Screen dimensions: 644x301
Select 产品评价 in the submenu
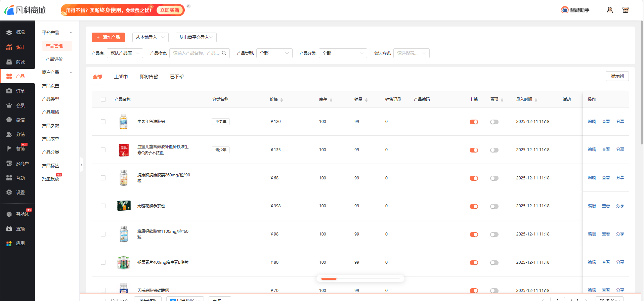54,59
